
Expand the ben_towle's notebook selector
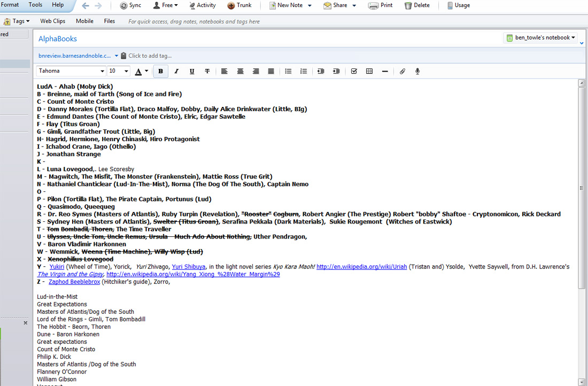click(541, 37)
